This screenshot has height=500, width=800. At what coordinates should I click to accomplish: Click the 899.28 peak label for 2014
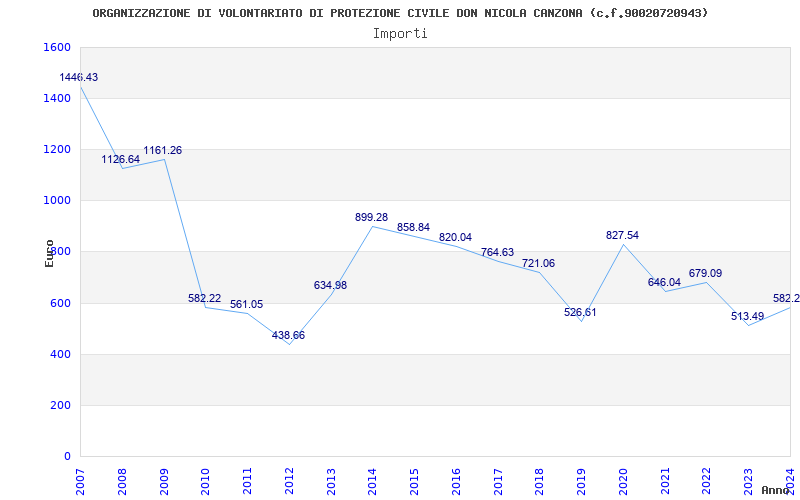click(x=371, y=217)
